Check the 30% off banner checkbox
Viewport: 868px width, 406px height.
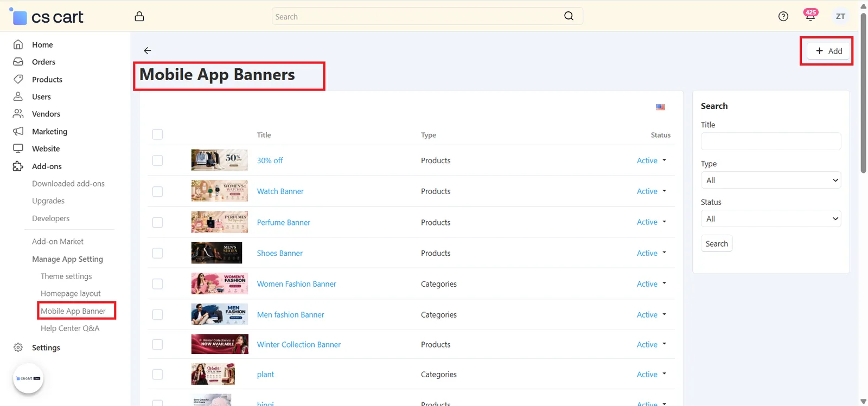[157, 160]
